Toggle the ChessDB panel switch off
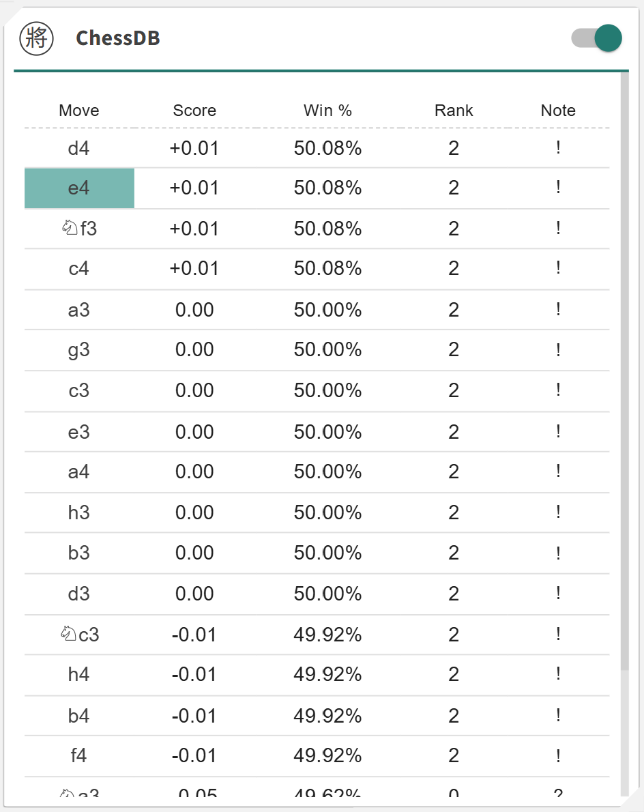Screen dimensions: 644x812 click(x=596, y=38)
